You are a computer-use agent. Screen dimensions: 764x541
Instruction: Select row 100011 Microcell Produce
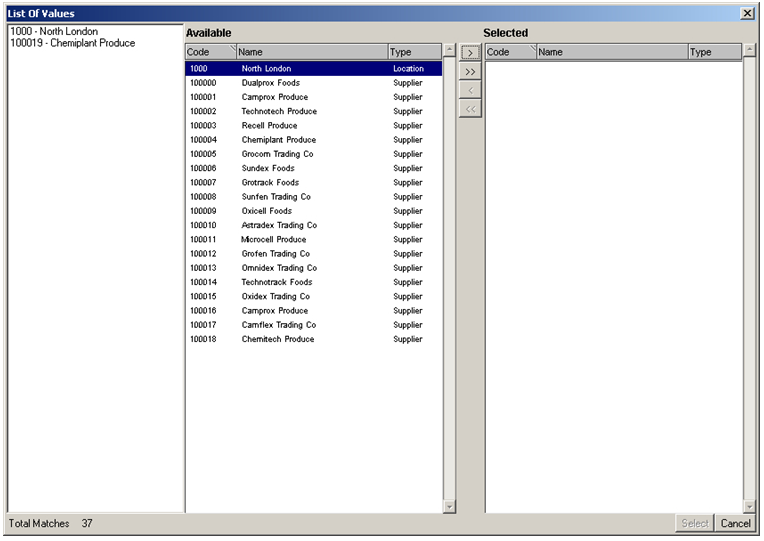pos(314,239)
